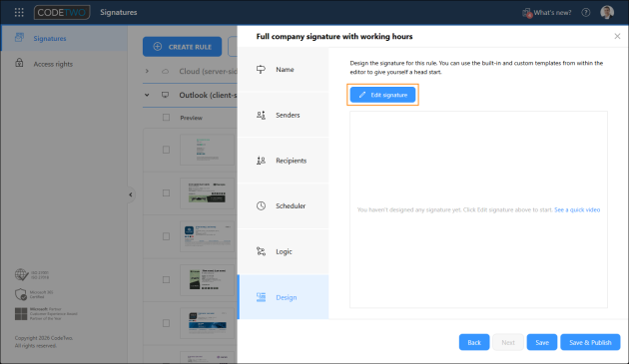Screen dimensions: 629x364
Task: Click the CREATE RULE button
Action: pyautogui.click(x=182, y=47)
